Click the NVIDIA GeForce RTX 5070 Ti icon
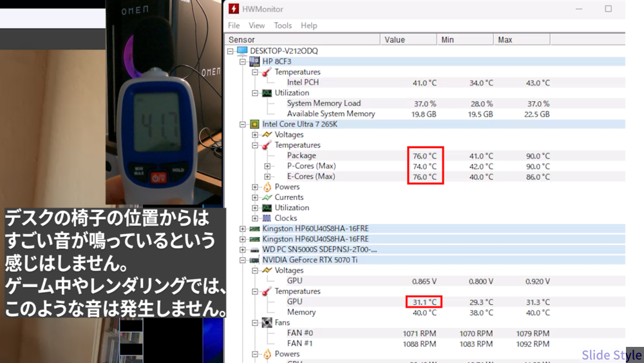 pos(254,260)
